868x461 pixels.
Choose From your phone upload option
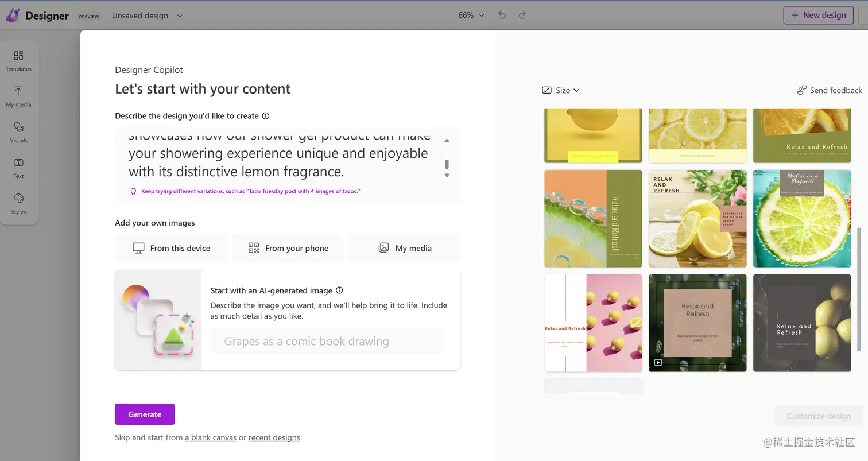click(x=288, y=248)
